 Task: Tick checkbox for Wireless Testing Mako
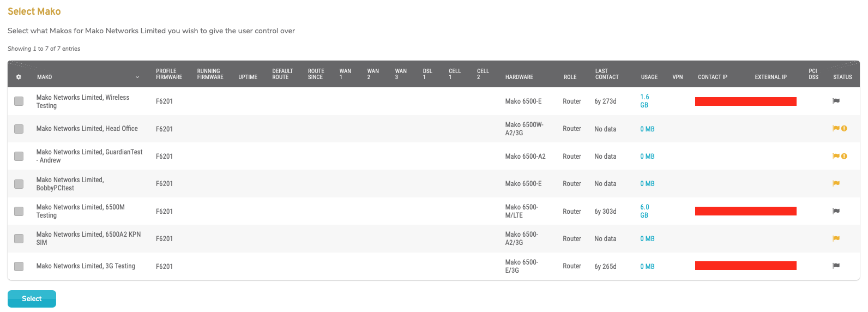click(x=19, y=101)
